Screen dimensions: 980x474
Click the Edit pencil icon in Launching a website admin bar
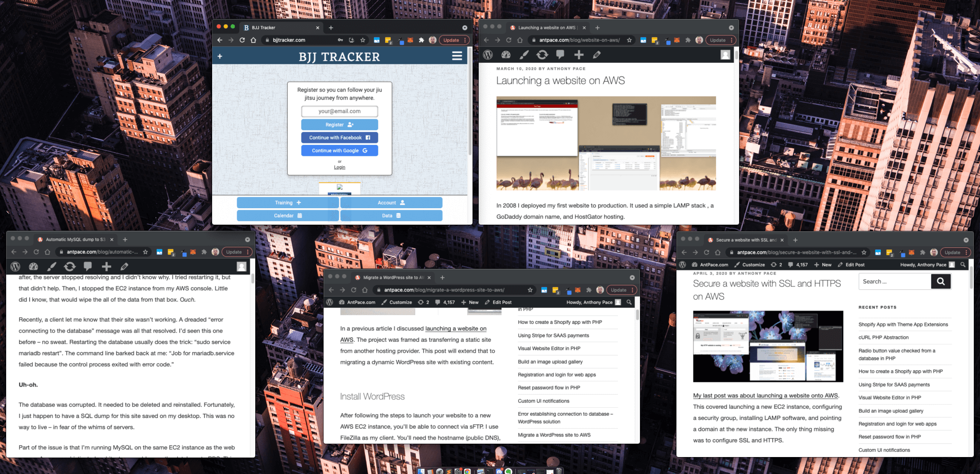pyautogui.click(x=597, y=54)
